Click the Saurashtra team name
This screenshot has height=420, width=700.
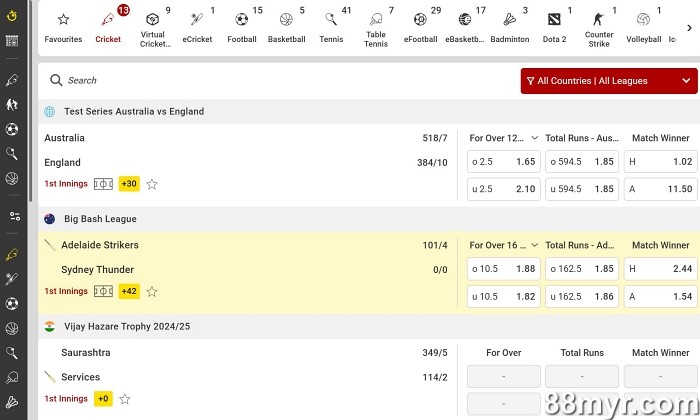(86, 353)
